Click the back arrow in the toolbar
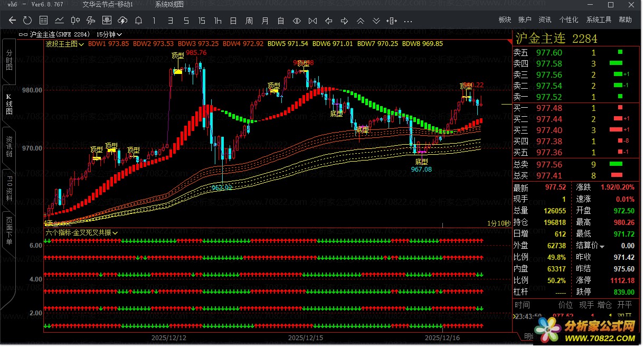The image size is (644, 347). pyautogui.click(x=13, y=21)
